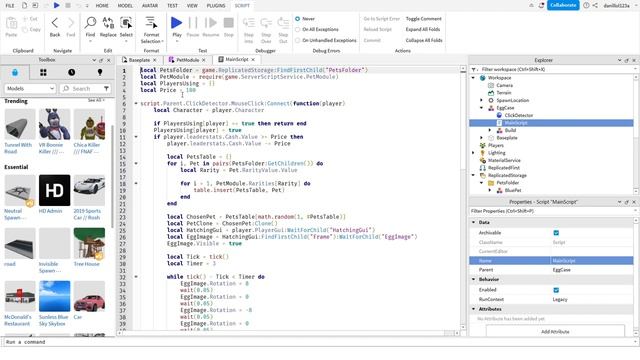Screen dimensions: 640x360
Task: Click Collapse All Folds action
Action: (x=424, y=40)
